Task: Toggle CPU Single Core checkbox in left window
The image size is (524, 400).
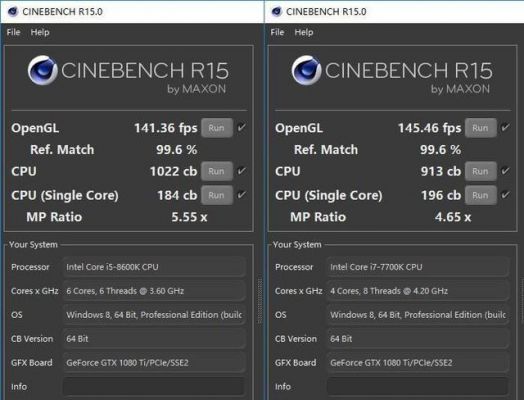Action: pyautogui.click(x=242, y=195)
